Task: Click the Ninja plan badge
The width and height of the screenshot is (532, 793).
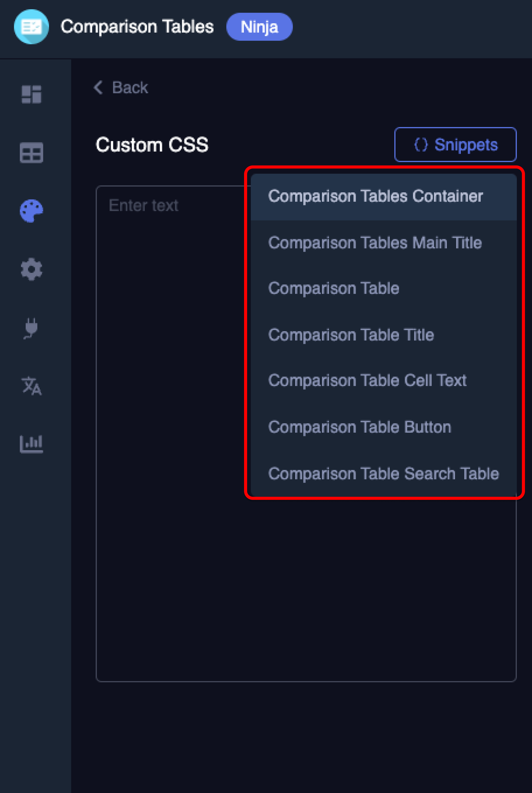Action: pyautogui.click(x=259, y=27)
